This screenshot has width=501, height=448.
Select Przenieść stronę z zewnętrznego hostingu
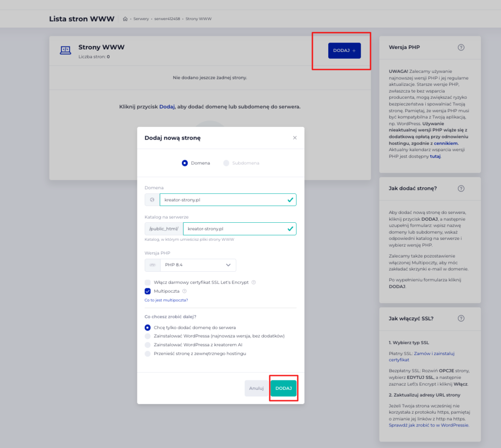(148, 354)
